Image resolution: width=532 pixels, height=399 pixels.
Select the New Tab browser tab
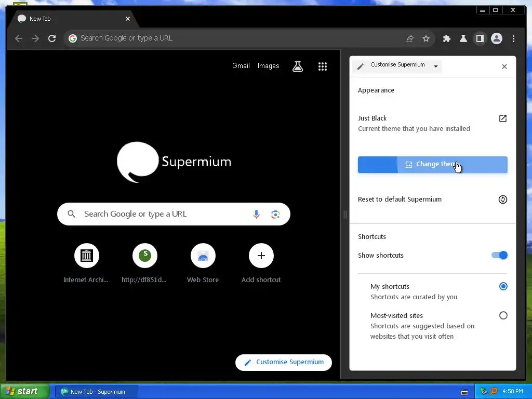click(x=74, y=19)
